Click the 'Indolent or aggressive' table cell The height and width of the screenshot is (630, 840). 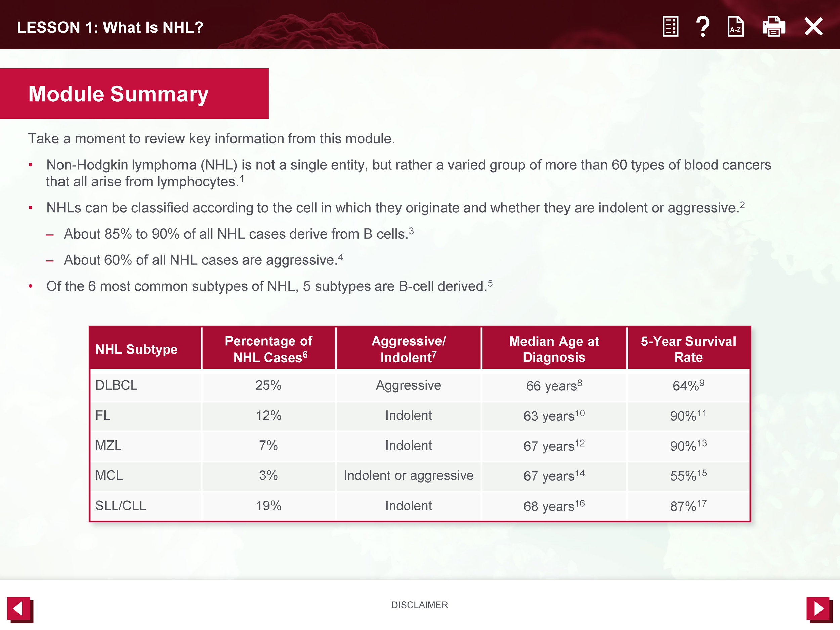409,475
